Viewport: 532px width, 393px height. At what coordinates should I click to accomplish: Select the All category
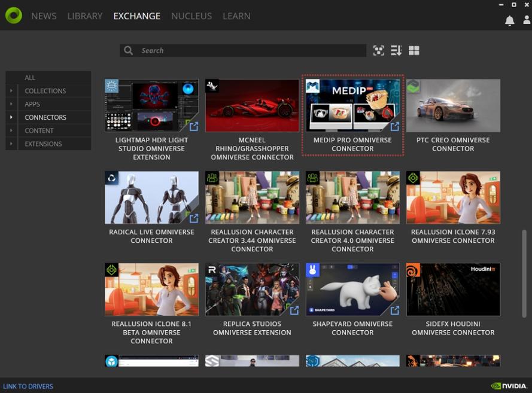[48, 78]
